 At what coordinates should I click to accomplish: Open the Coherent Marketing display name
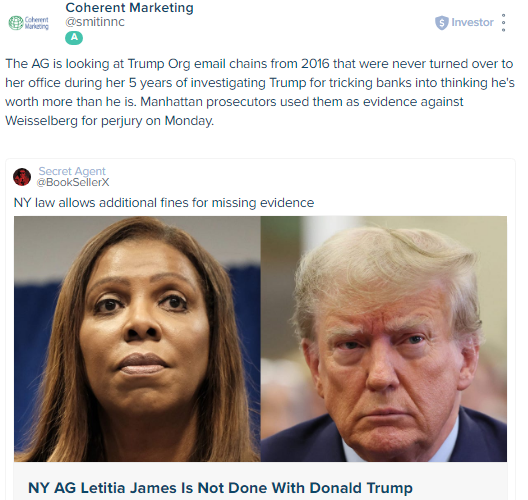click(129, 8)
